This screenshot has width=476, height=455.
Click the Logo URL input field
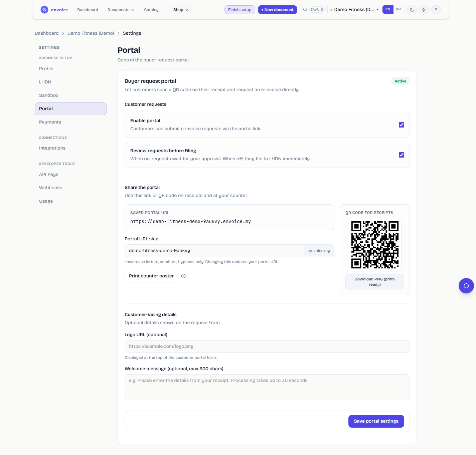tap(267, 347)
